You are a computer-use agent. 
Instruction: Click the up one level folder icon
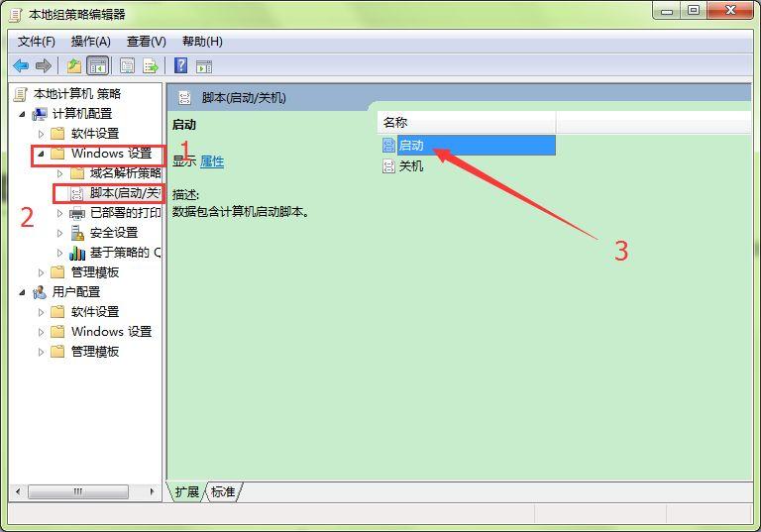point(74,65)
